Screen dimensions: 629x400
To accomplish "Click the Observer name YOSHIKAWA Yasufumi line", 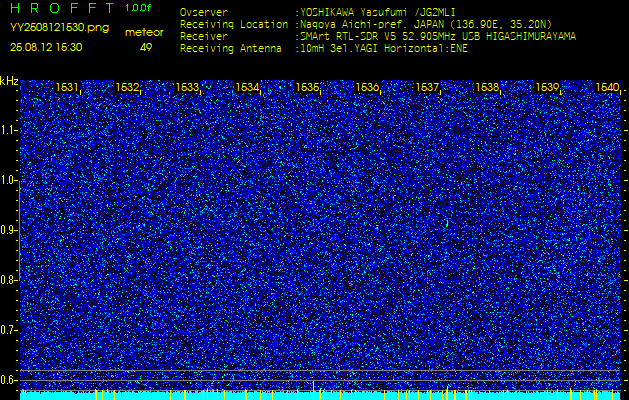I will tap(318, 13).
